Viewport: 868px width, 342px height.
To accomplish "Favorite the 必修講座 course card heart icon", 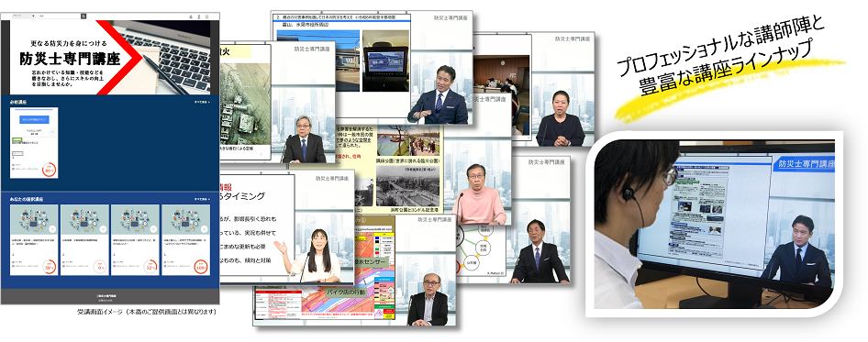I will pyautogui.click(x=52, y=132).
